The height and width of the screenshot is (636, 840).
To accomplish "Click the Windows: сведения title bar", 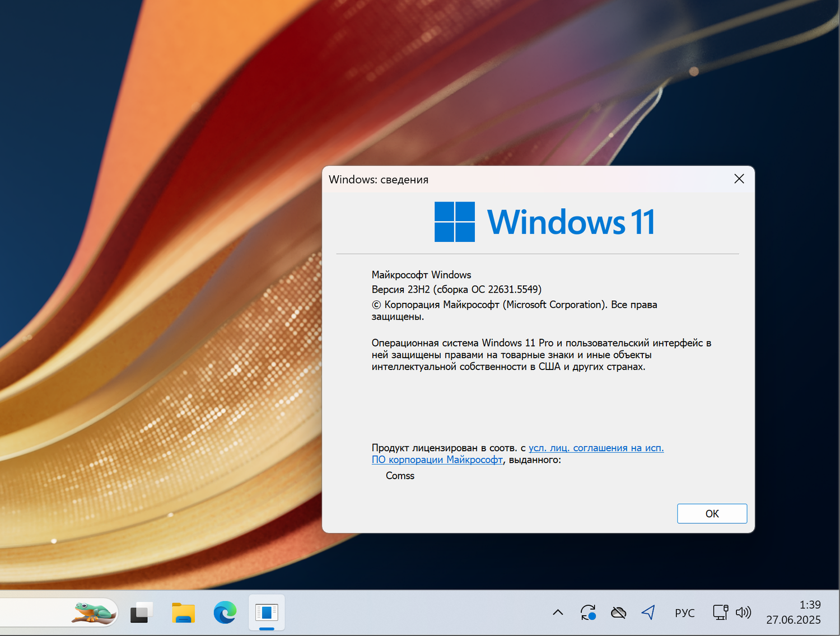I will pos(379,179).
